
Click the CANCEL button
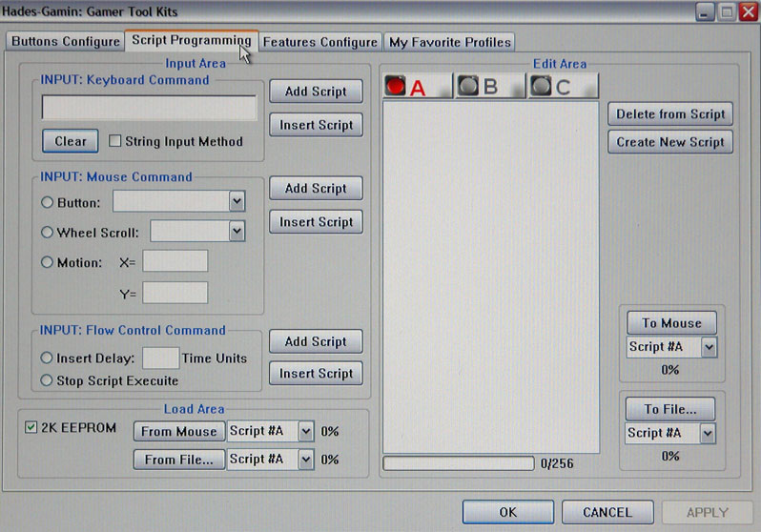click(x=607, y=512)
